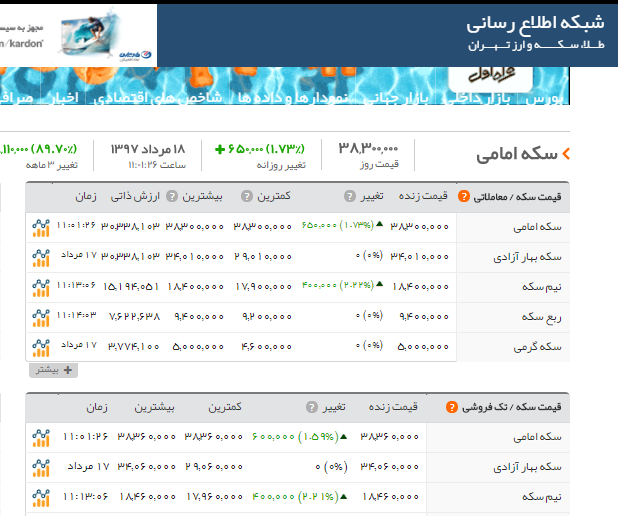The width and height of the screenshot is (618, 516).
Task: Click help icon next to تغییر in معاملاتی table
Action: point(350,196)
